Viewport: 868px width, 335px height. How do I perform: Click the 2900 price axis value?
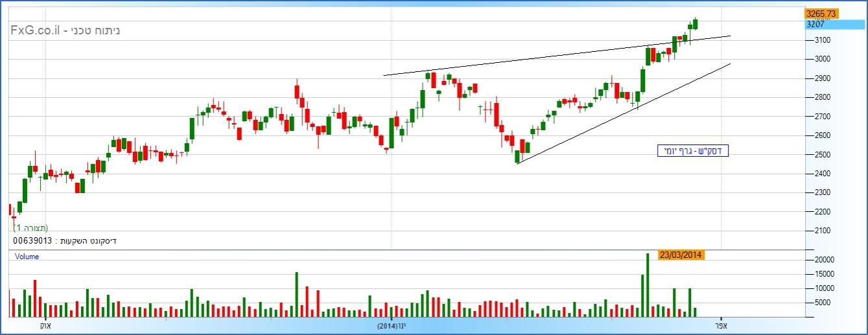(821, 78)
